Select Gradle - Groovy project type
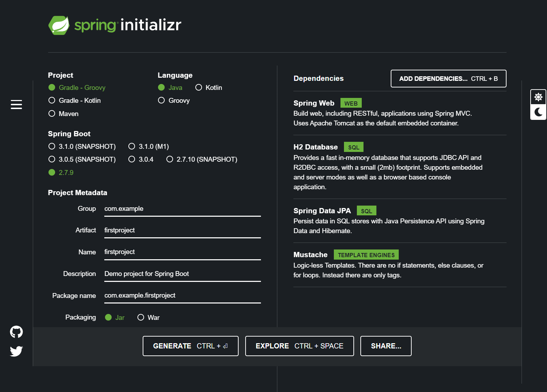 (x=77, y=87)
